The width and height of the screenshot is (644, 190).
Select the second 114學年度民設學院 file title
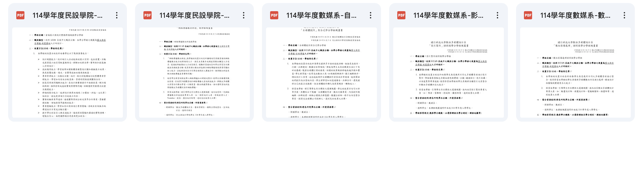[x=194, y=15]
